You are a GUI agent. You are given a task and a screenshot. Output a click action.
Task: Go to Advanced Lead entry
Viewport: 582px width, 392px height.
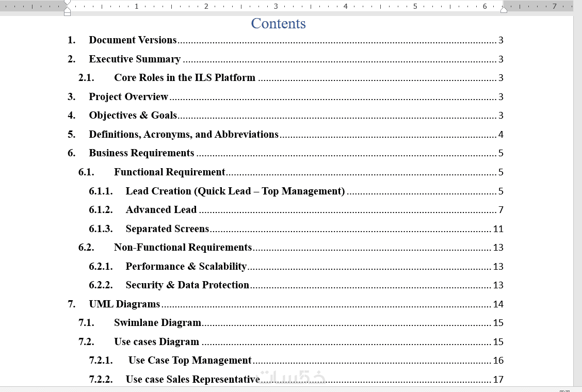click(x=296, y=210)
